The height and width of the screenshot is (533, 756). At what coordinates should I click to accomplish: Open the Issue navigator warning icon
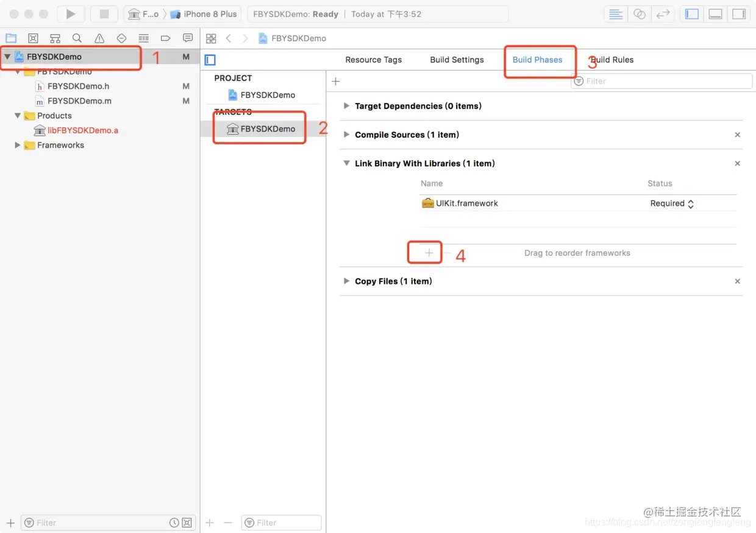[99, 38]
